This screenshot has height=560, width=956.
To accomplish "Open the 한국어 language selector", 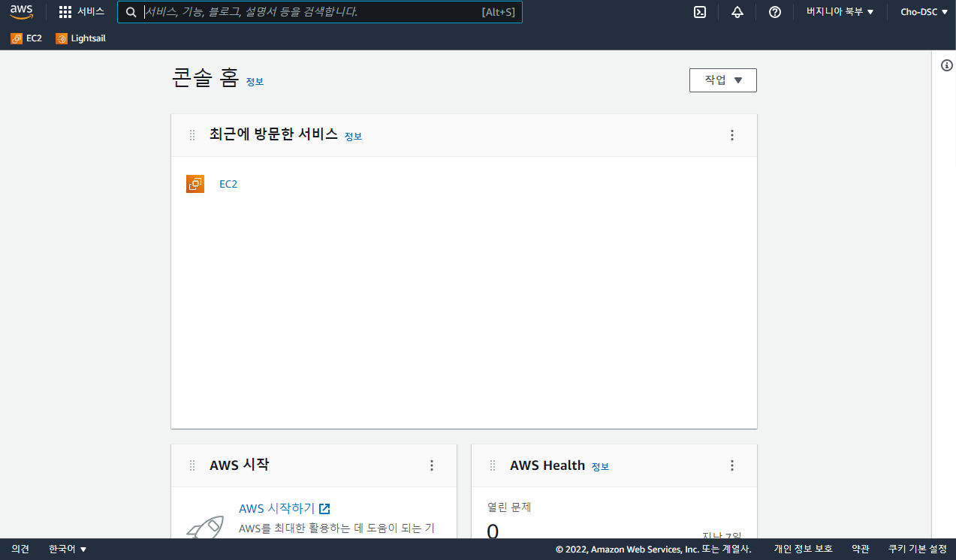I will pos(68,549).
